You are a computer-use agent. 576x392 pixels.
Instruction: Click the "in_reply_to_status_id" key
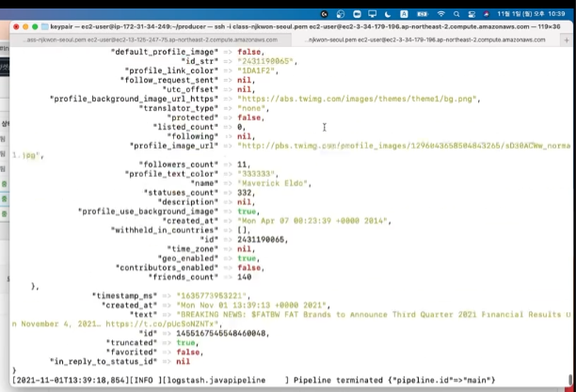(x=104, y=362)
